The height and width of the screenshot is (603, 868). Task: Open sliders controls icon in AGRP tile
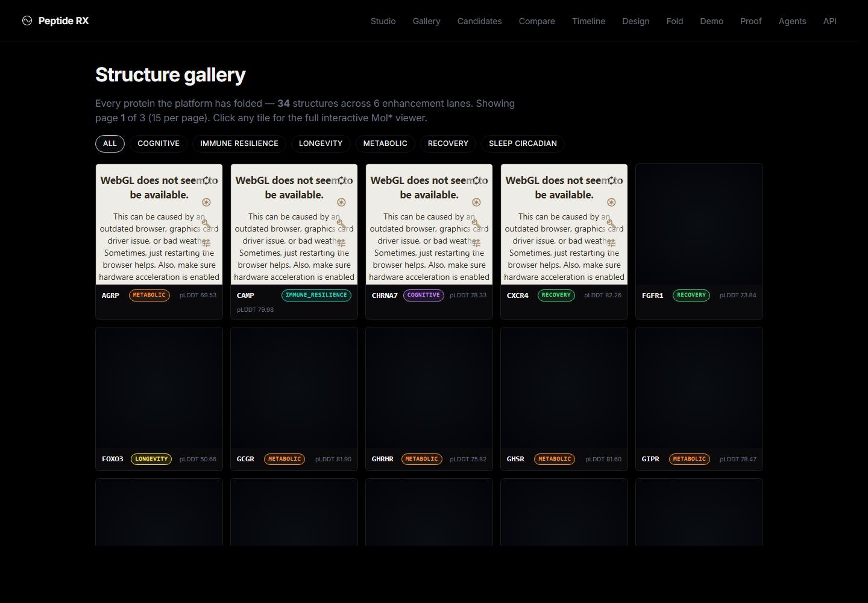[x=206, y=243]
